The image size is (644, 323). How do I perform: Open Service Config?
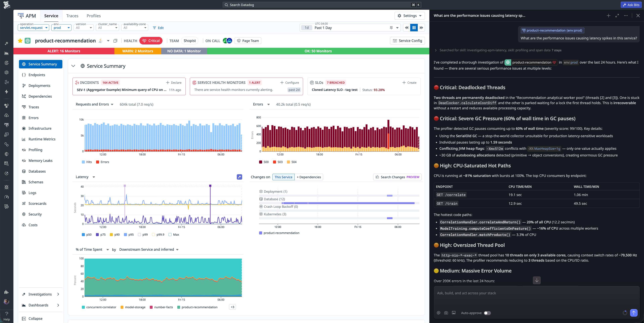tap(407, 41)
